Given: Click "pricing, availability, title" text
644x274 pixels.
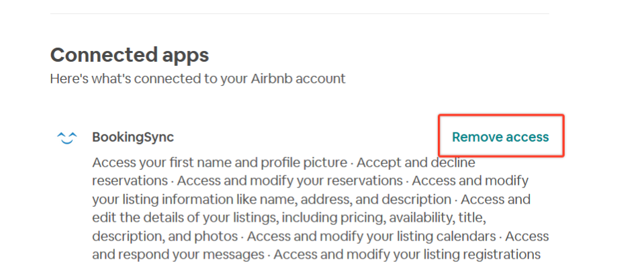Looking at the screenshot, I should pos(417,218).
